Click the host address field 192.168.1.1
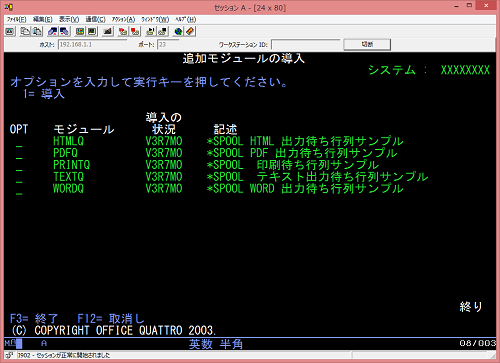Viewport: 500px width, 363px height. click(x=92, y=44)
